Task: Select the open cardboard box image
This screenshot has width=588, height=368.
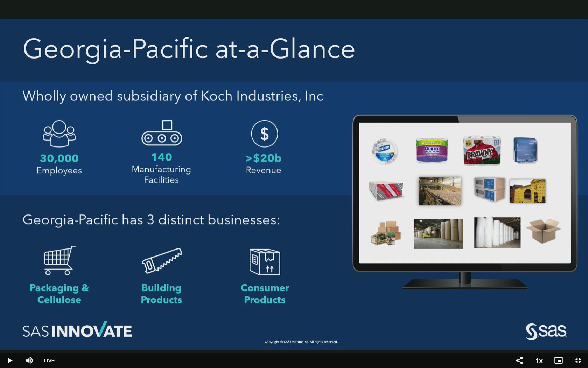Action: (544, 231)
